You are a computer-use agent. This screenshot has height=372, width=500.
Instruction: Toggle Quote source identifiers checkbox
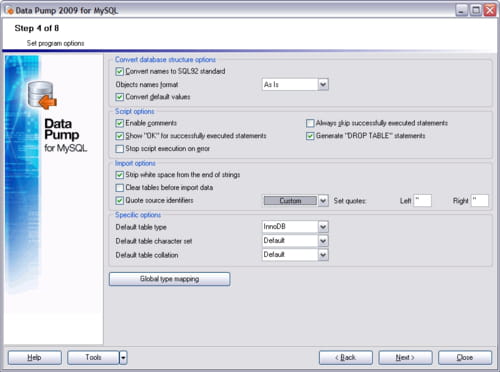click(x=119, y=201)
